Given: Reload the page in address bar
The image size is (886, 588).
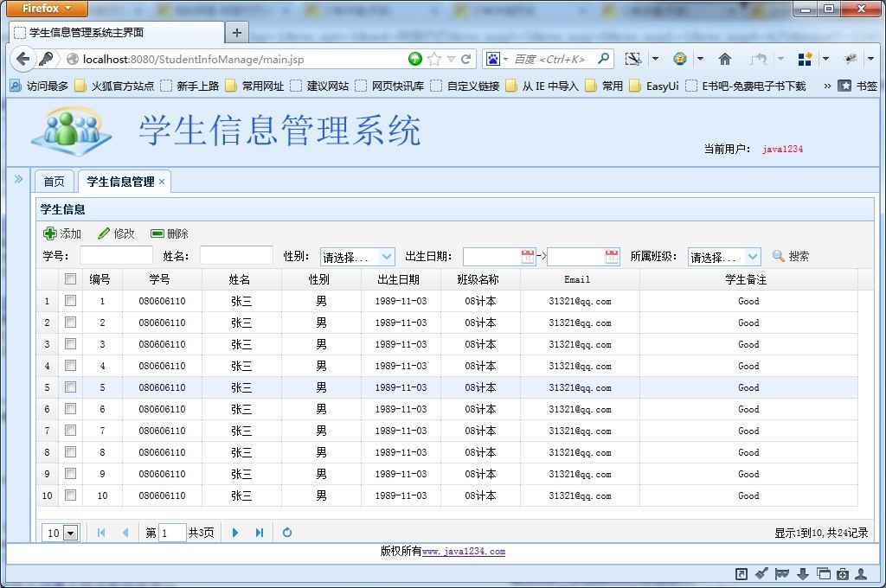Looking at the screenshot, I should 466,59.
